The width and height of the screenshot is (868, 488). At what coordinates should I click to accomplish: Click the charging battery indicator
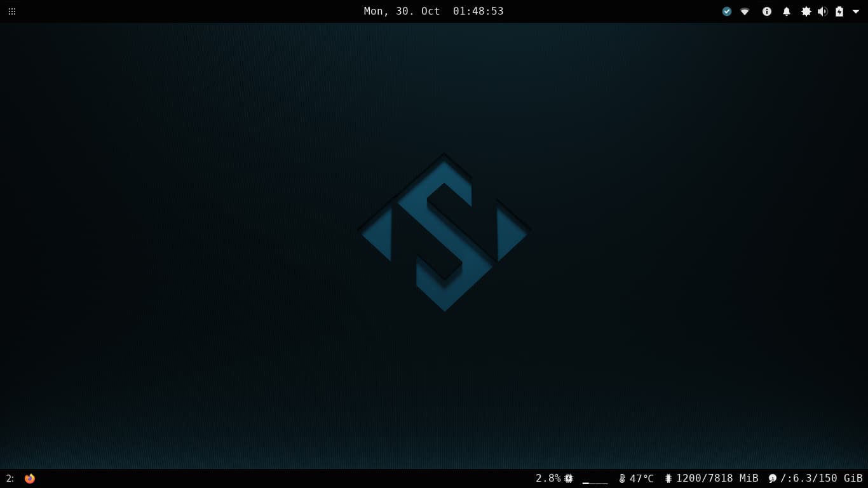point(839,11)
